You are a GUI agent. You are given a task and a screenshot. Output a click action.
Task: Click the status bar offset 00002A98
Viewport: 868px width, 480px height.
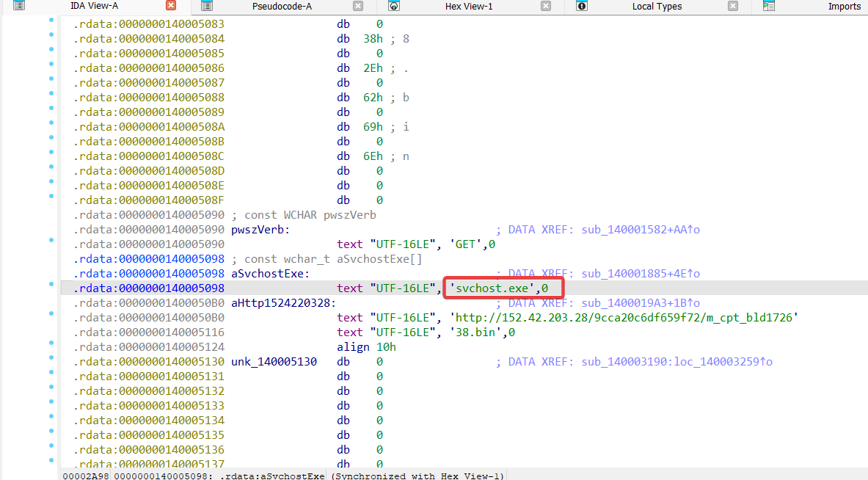click(x=85, y=476)
